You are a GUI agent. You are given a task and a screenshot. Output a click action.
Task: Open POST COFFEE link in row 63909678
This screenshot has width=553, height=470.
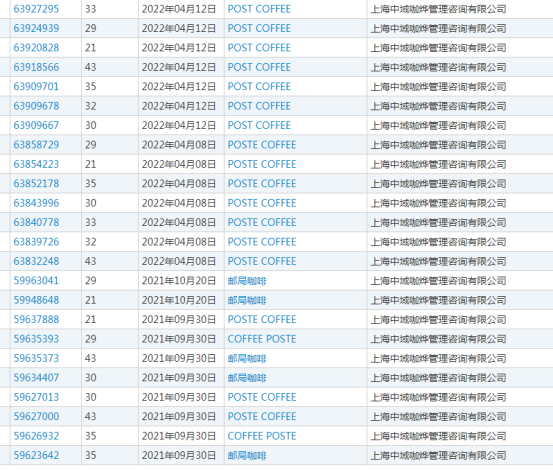tap(259, 106)
